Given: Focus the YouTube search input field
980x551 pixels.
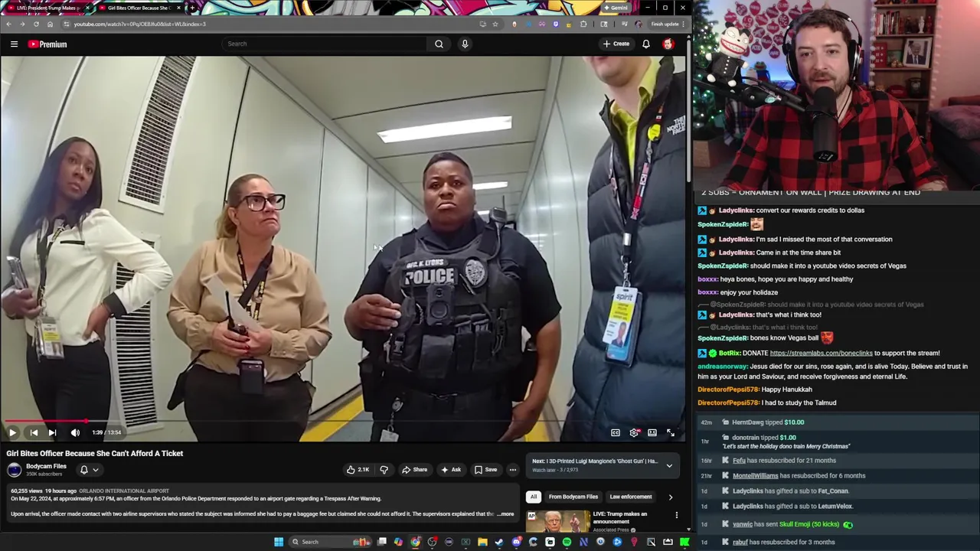Looking at the screenshot, I should pos(323,44).
